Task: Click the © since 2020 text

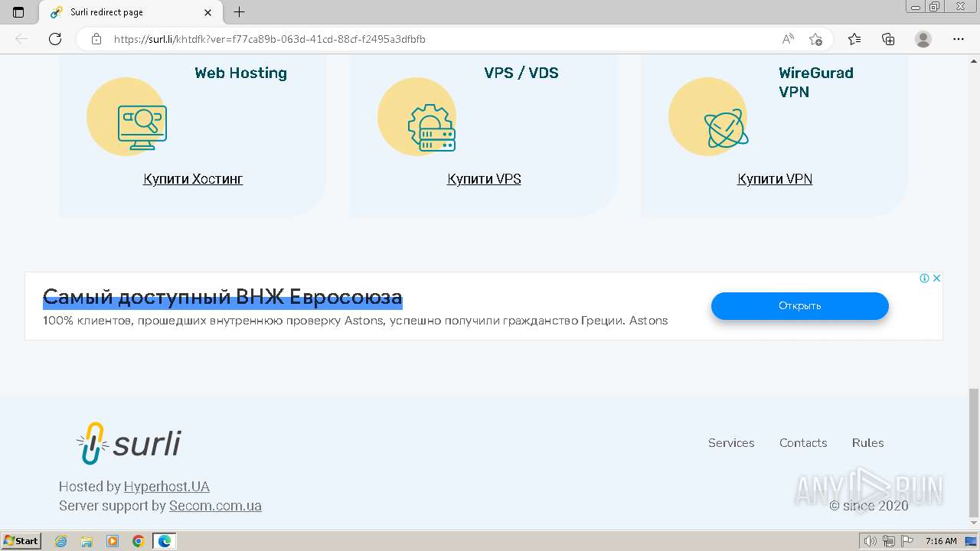Action: coord(869,506)
